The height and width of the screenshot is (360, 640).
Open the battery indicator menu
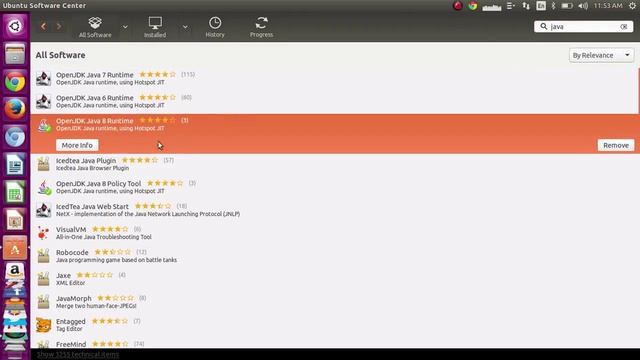click(567, 6)
